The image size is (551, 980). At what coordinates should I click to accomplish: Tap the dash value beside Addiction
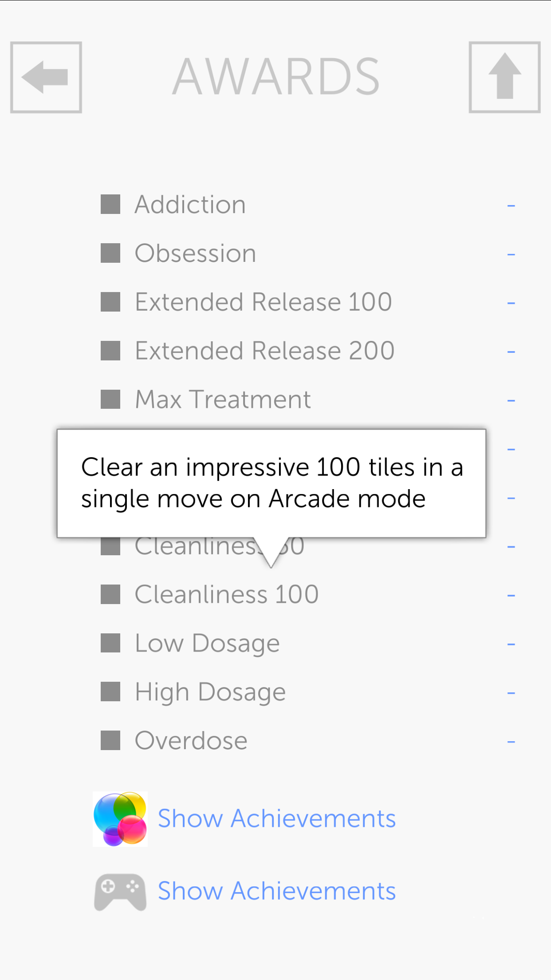511,205
